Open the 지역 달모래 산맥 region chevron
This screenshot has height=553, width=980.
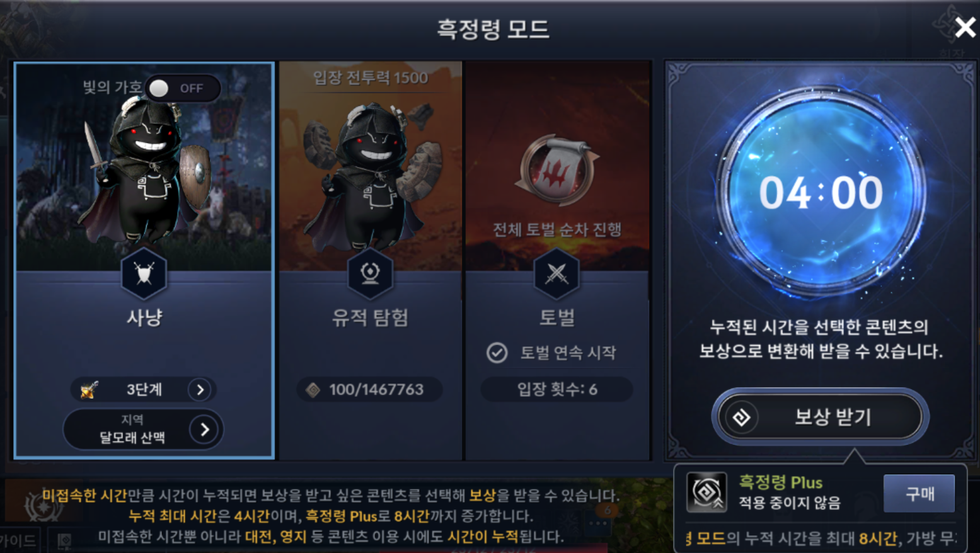204,430
